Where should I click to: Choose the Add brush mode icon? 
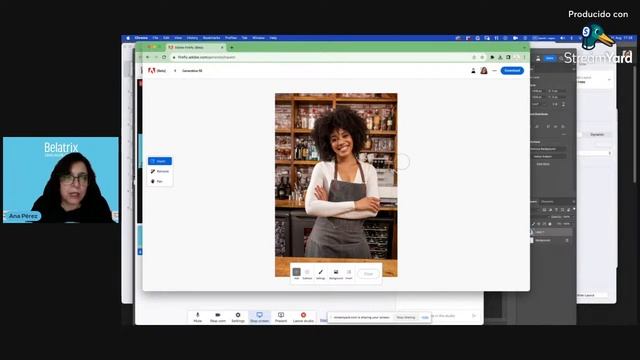pos(297,273)
